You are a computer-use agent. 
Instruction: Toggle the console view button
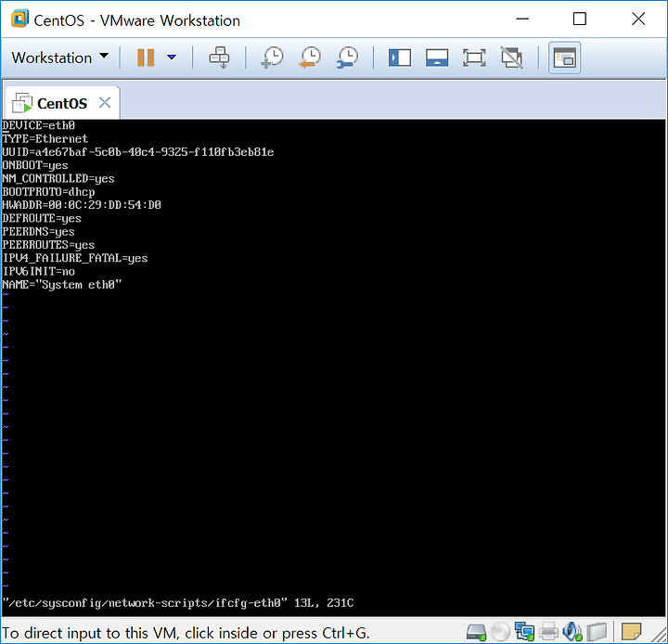click(564, 58)
